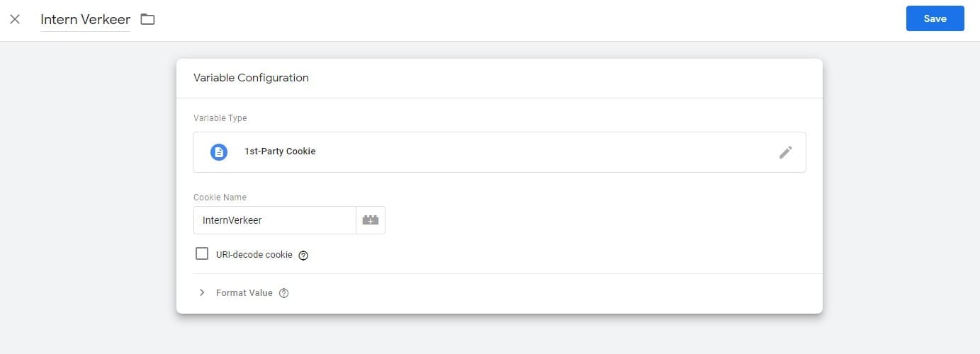Select the 1st-Party Cookie type text
Screen dimensions: 980x354
coord(280,152)
